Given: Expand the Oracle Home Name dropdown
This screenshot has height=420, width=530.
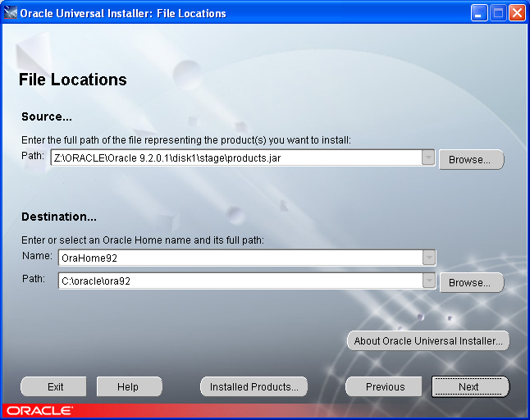Looking at the screenshot, I should click(429, 258).
